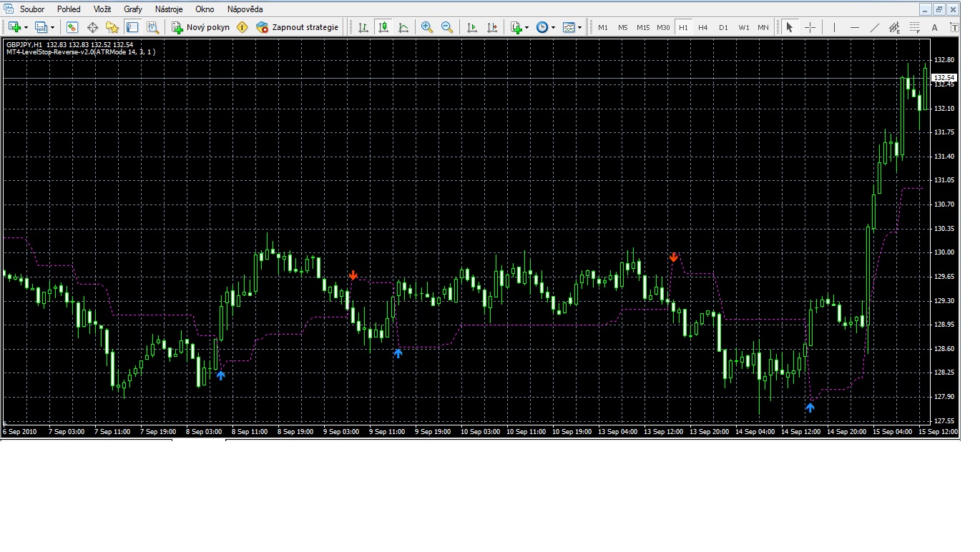This screenshot has width=980, height=552.
Task: Click the Zapnout strategie button
Action: [298, 27]
